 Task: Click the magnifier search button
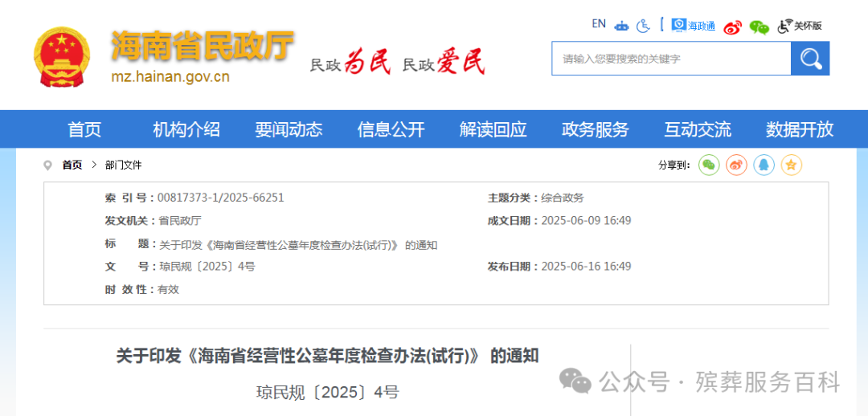tap(810, 59)
